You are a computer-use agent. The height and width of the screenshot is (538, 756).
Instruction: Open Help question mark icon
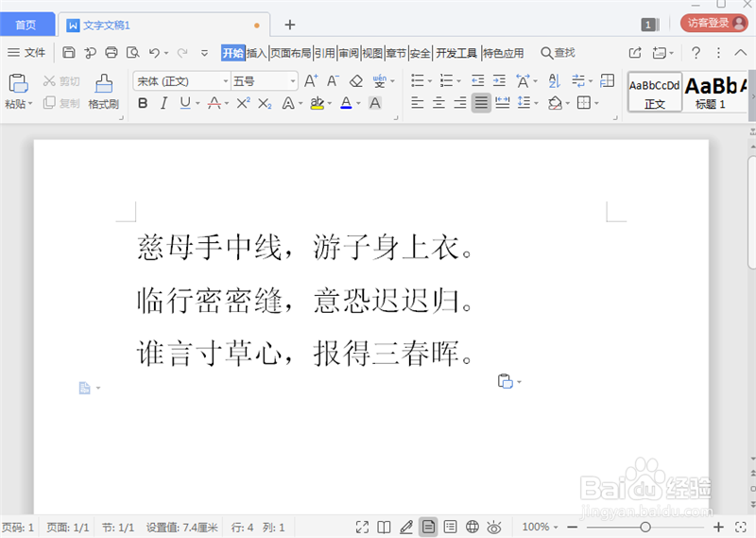696,53
